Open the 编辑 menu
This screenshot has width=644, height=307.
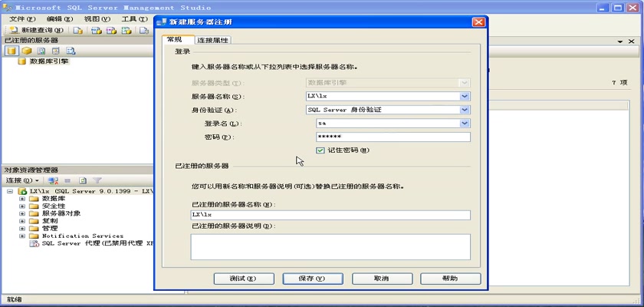pyautogui.click(x=60, y=19)
